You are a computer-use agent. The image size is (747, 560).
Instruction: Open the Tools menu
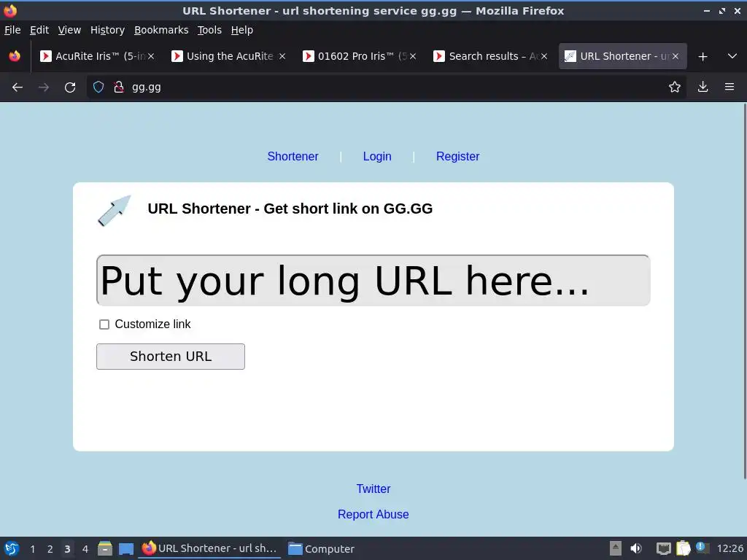(209, 30)
